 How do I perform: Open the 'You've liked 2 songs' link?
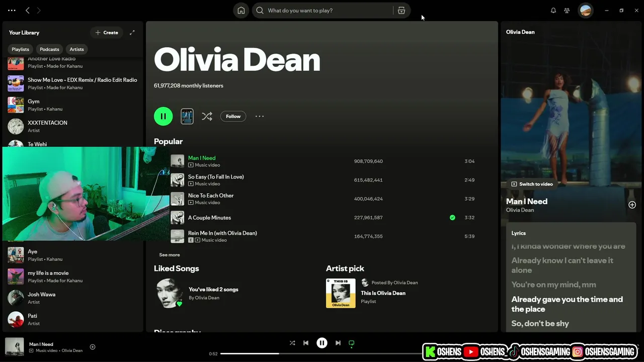213,289
